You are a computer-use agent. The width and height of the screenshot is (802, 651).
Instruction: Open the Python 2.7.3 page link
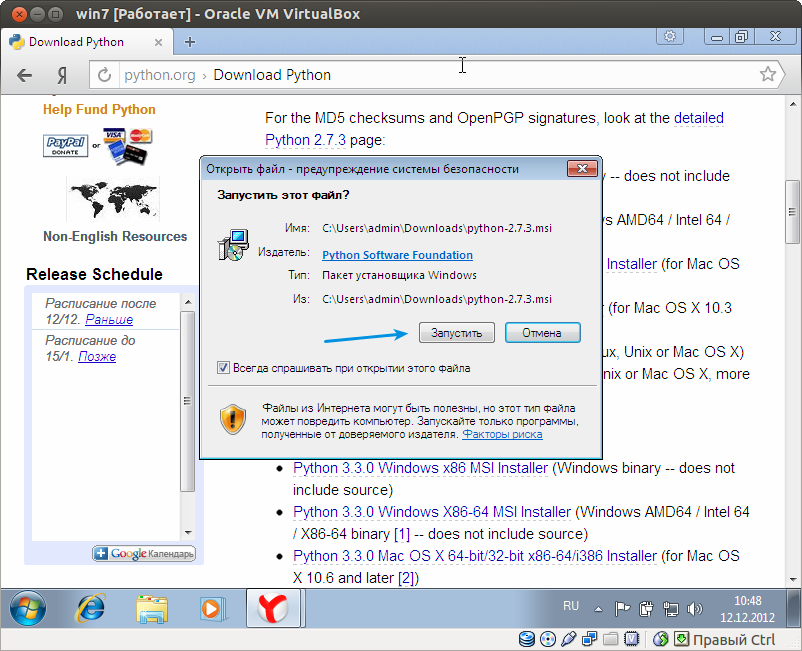coord(305,140)
